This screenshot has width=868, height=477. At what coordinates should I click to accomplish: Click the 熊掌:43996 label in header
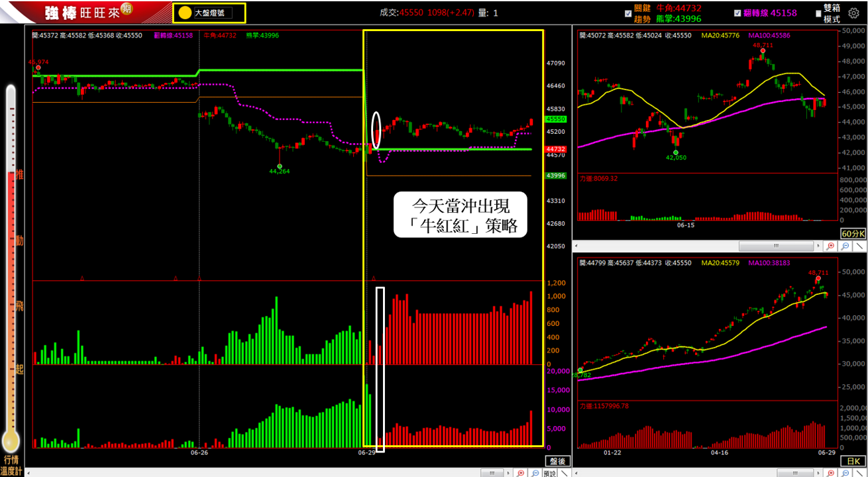pyautogui.click(x=678, y=19)
